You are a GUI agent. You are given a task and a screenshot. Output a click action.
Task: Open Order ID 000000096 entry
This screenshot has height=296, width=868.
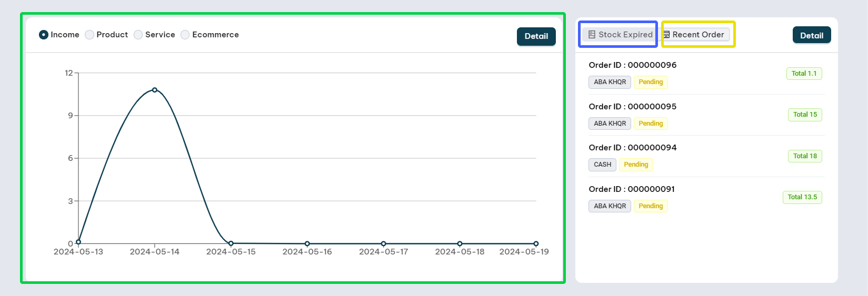click(632, 65)
